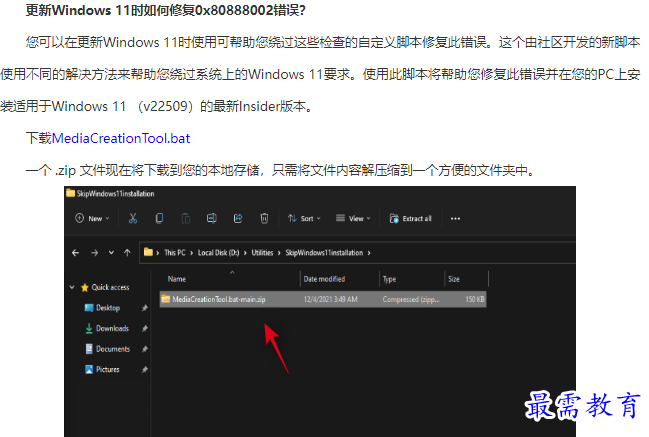Sort by the Type column header
This screenshot has height=437, width=649.
pyautogui.click(x=389, y=279)
